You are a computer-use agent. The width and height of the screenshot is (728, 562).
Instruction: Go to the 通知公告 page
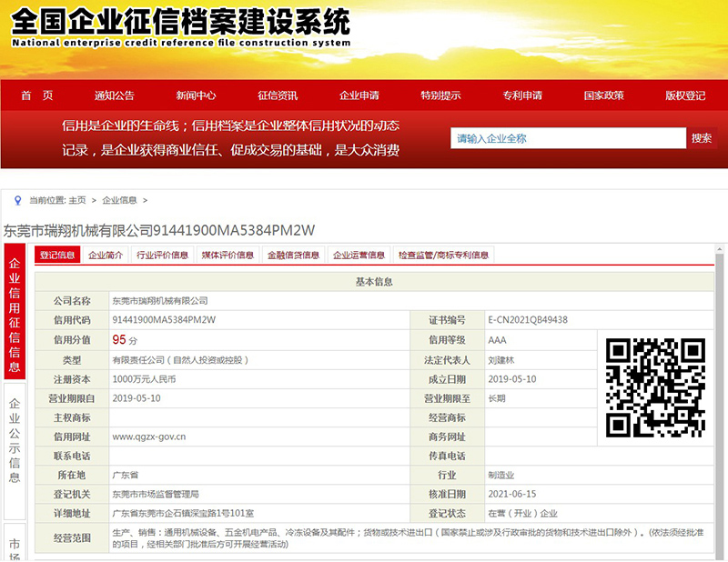coord(114,95)
